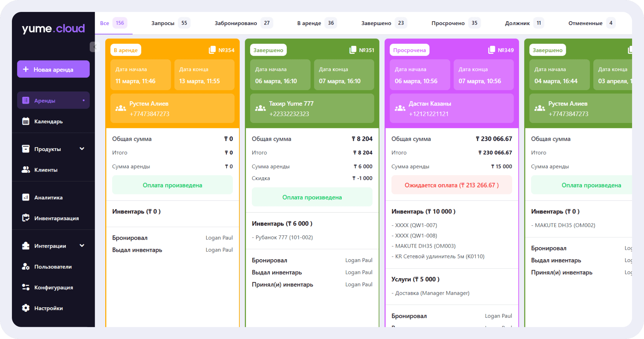Collapse the sidebar with the arrow handle

pos(95,47)
